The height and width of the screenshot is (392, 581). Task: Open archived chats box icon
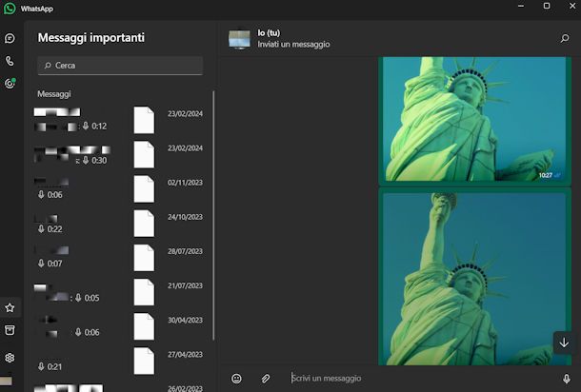10,330
